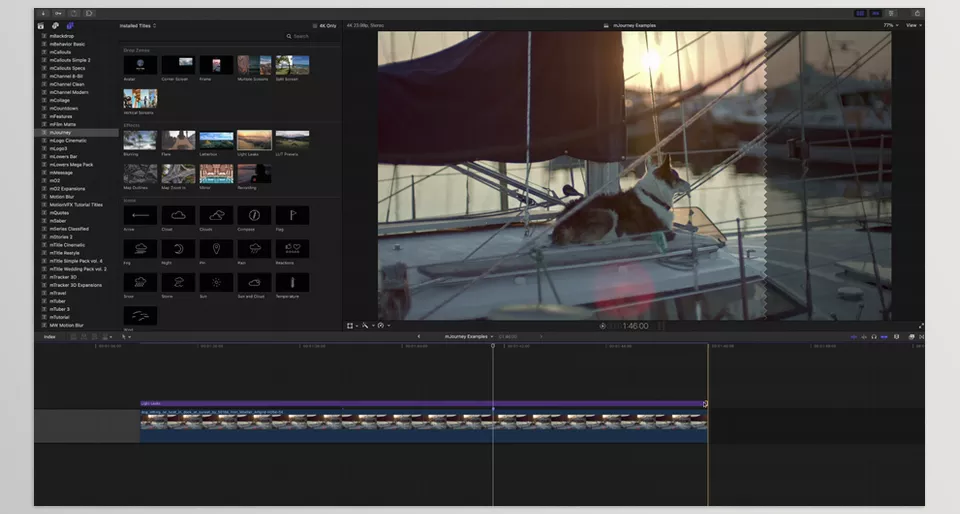Select the Sun icon title

tap(216, 282)
